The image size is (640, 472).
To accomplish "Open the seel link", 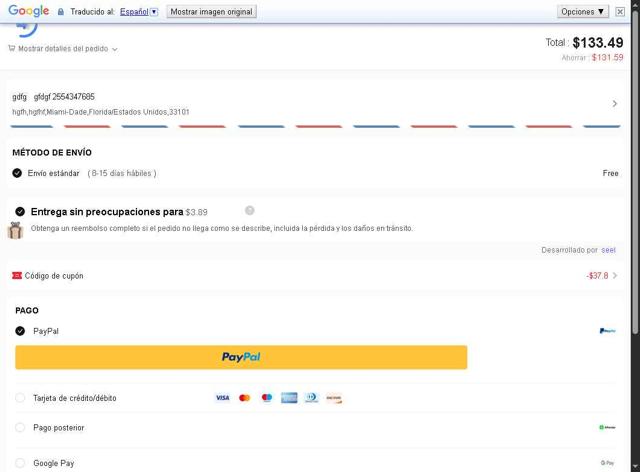I will click(x=608, y=250).
